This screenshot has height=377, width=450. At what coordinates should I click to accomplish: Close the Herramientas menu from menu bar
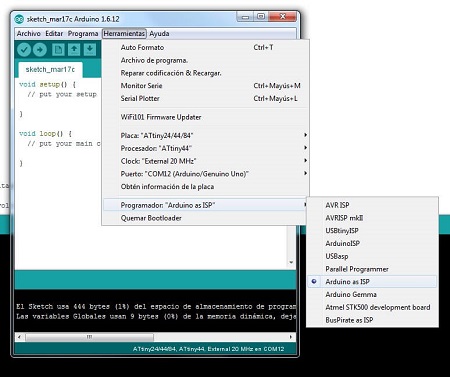tap(124, 34)
